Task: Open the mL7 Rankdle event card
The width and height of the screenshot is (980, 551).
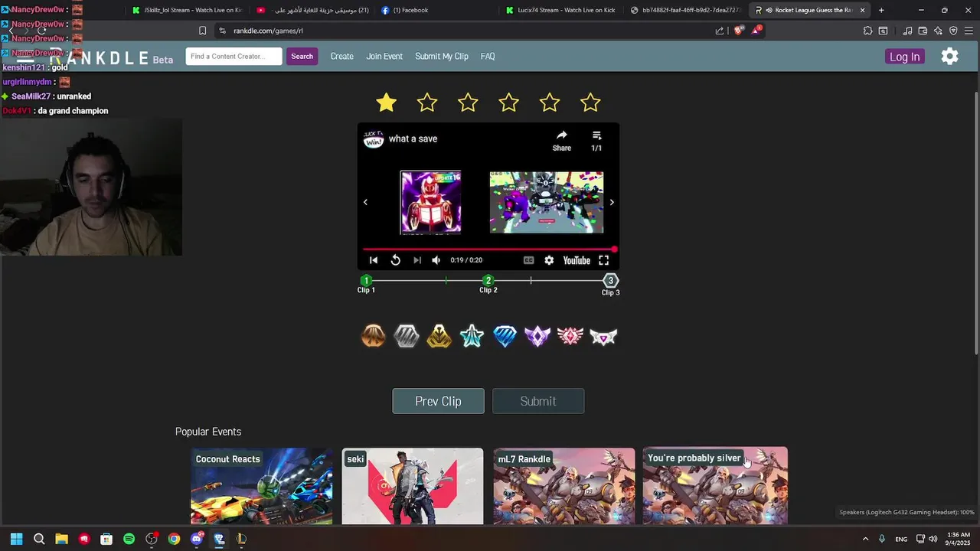Action: (564, 486)
